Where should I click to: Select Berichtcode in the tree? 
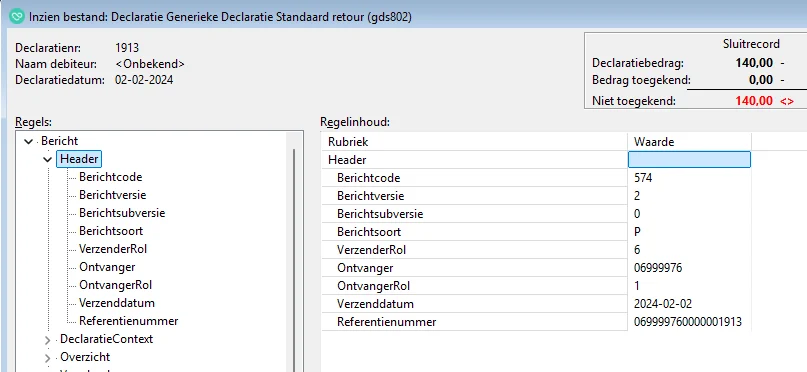pos(111,177)
